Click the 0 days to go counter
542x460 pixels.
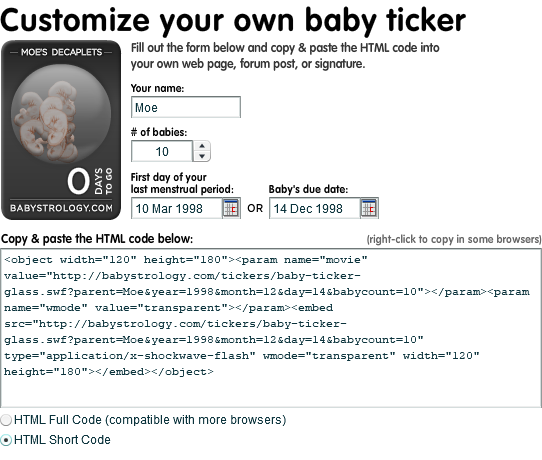click(x=90, y=181)
